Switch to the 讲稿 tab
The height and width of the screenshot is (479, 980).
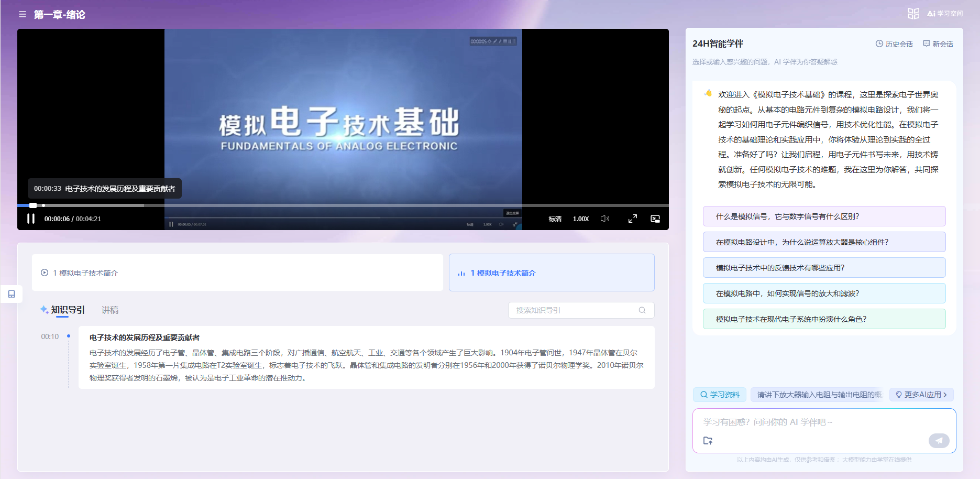pyautogui.click(x=110, y=310)
